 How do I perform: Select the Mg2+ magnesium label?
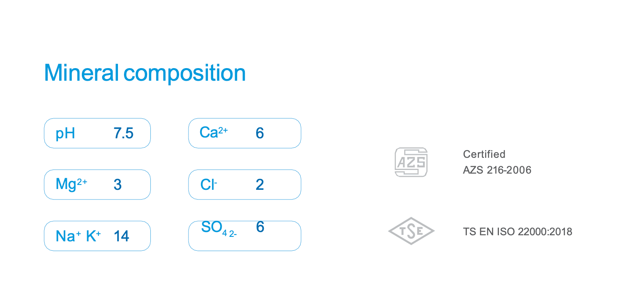[71, 184]
